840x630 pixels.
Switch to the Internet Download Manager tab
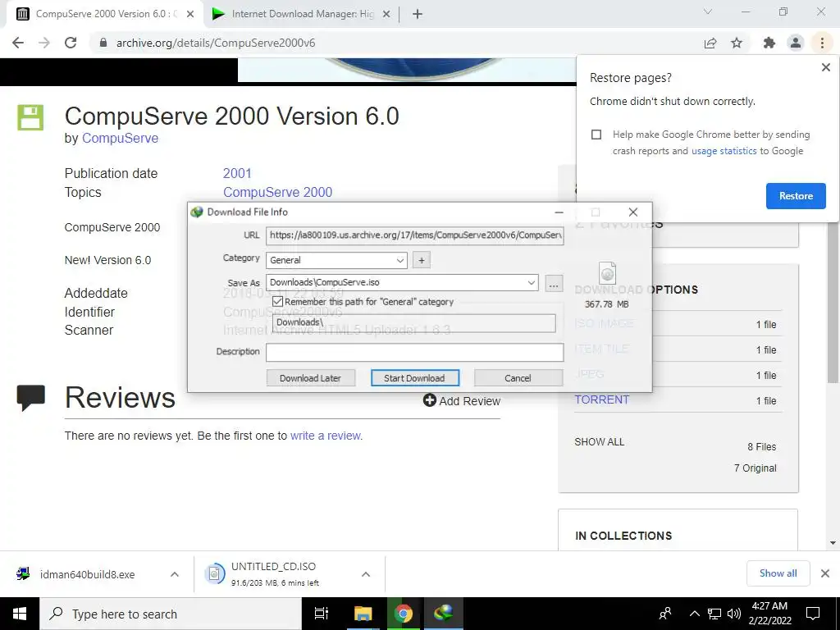(302, 14)
